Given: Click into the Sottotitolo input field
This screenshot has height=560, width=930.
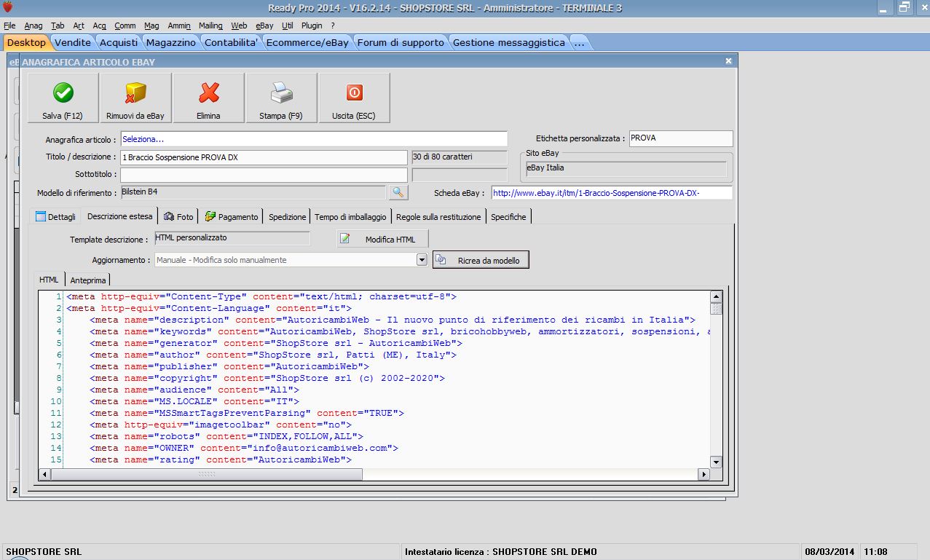Looking at the screenshot, I should 264,175.
